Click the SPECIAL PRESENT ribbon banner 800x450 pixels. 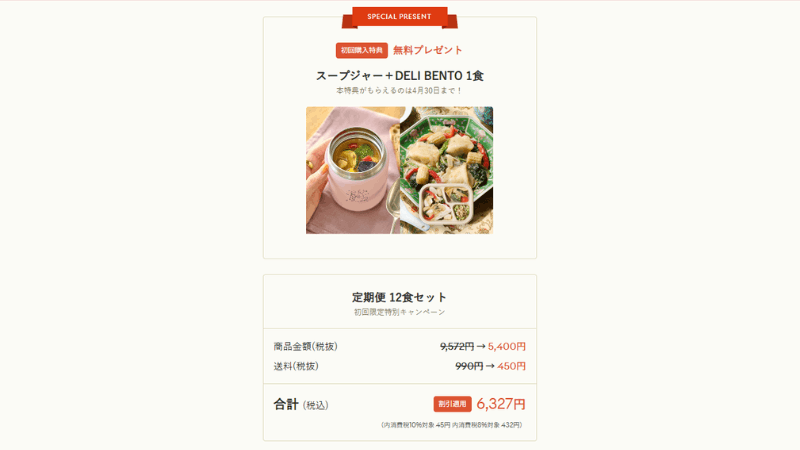pos(399,17)
